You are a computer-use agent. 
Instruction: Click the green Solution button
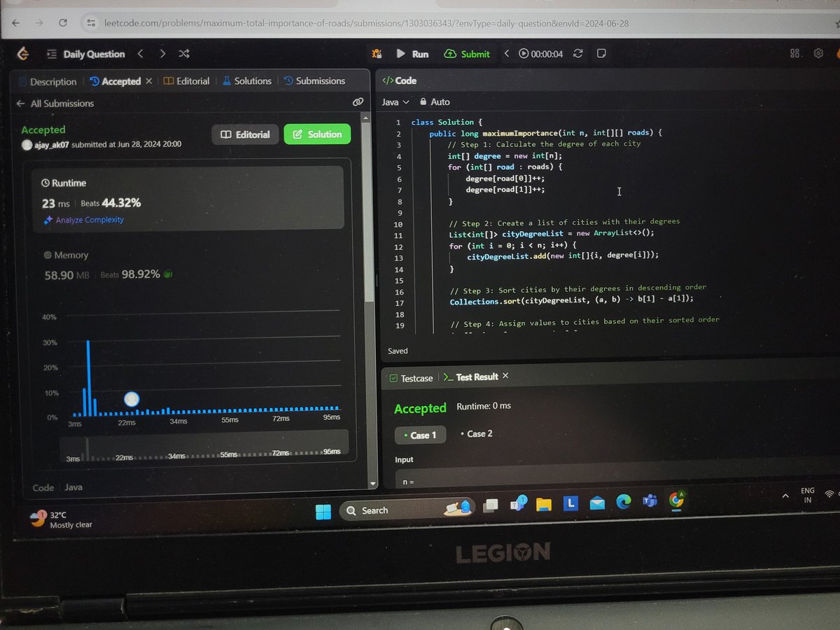tap(317, 134)
